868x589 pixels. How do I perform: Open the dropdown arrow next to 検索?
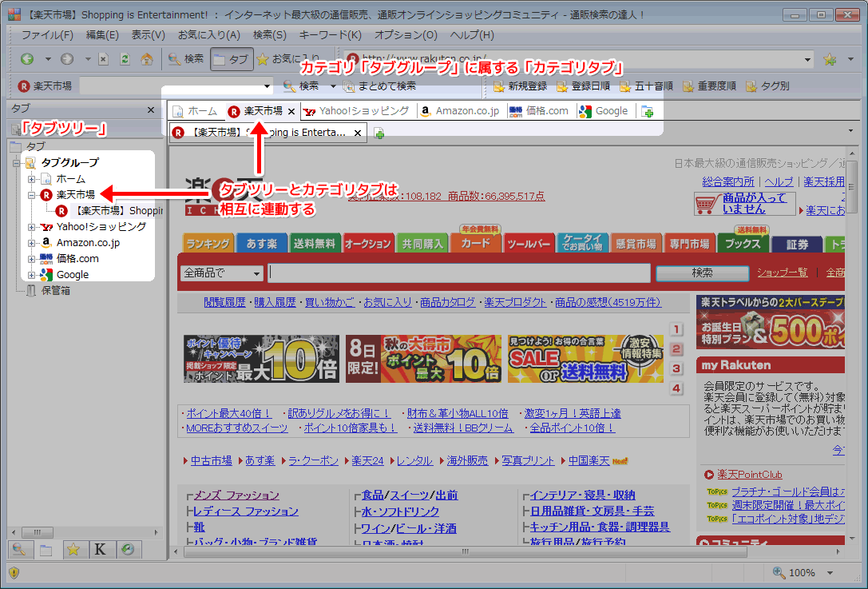pyautogui.click(x=333, y=86)
